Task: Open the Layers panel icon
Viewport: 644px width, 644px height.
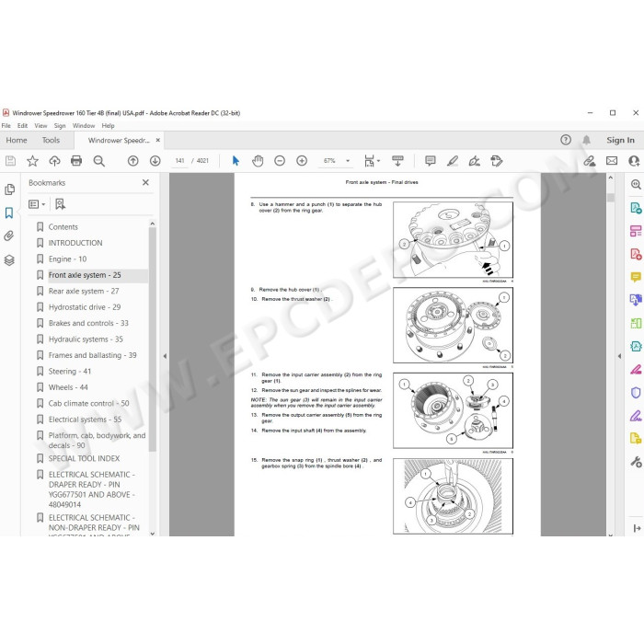Action: (9, 260)
